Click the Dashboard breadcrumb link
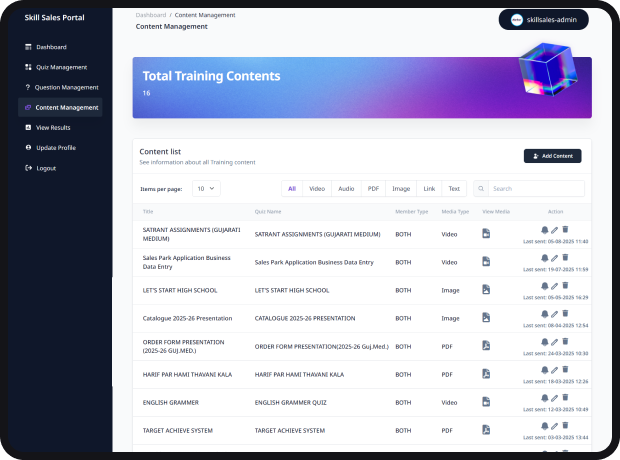 151,15
